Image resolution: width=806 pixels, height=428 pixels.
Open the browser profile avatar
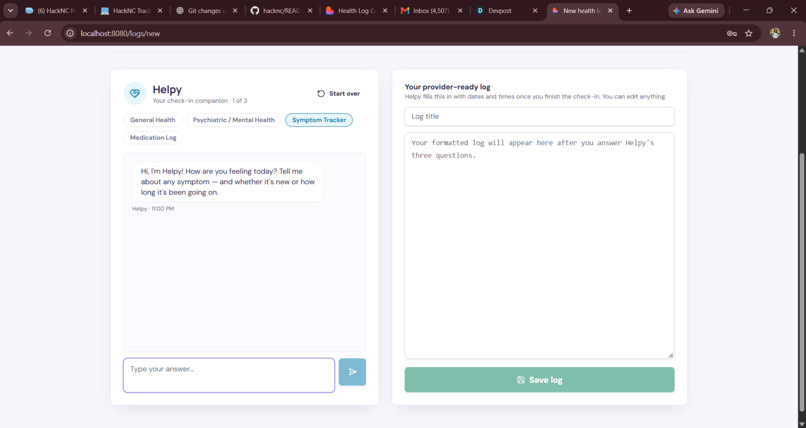point(775,33)
